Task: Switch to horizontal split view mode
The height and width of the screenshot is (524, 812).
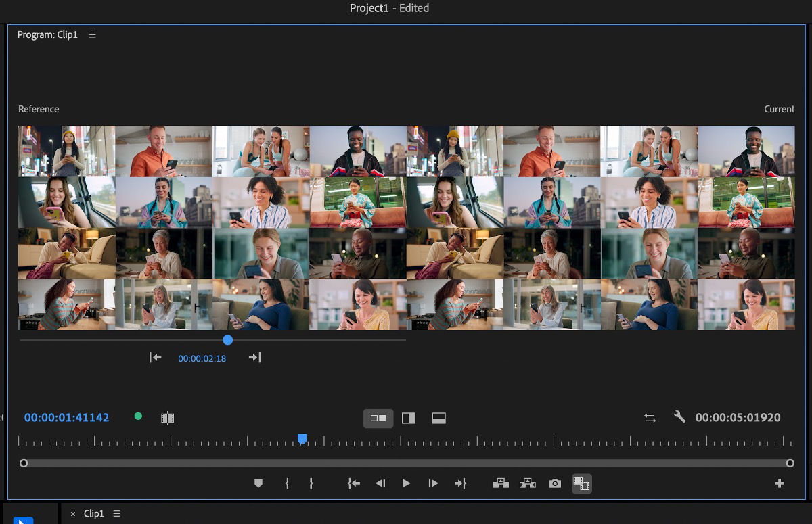Action: (x=438, y=418)
